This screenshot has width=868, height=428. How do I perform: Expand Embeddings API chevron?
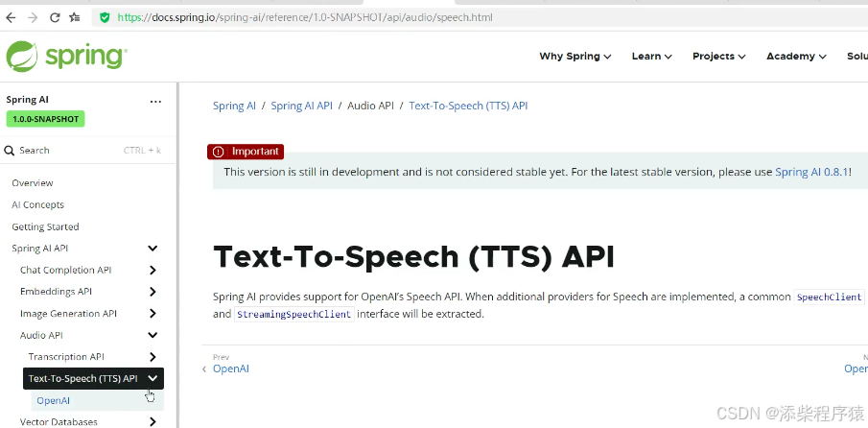tap(152, 292)
